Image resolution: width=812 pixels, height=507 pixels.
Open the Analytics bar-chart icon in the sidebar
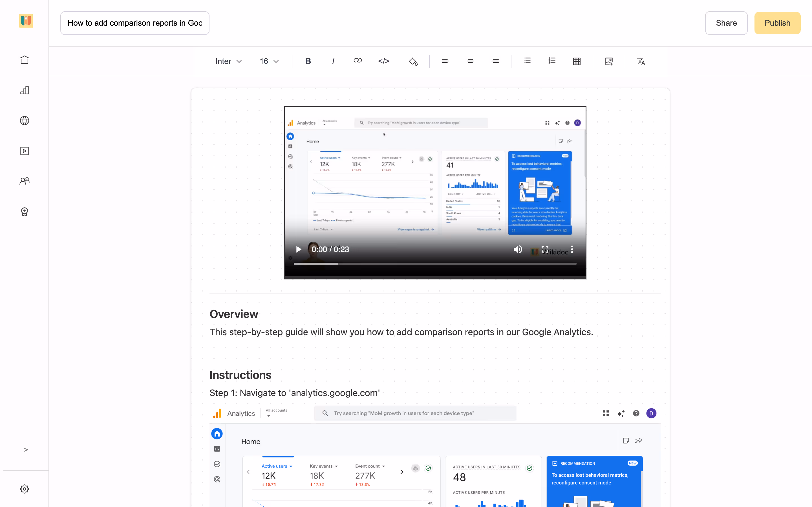coord(25,90)
